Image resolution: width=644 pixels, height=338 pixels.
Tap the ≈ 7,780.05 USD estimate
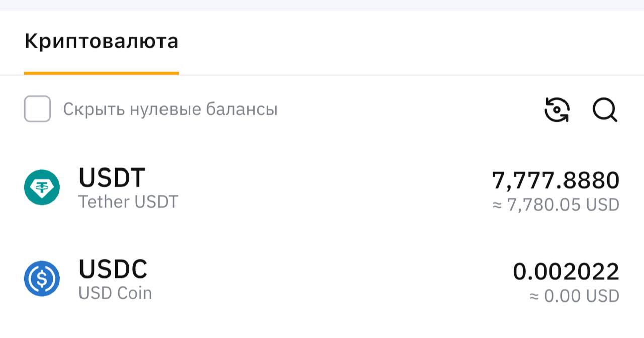pos(555,205)
